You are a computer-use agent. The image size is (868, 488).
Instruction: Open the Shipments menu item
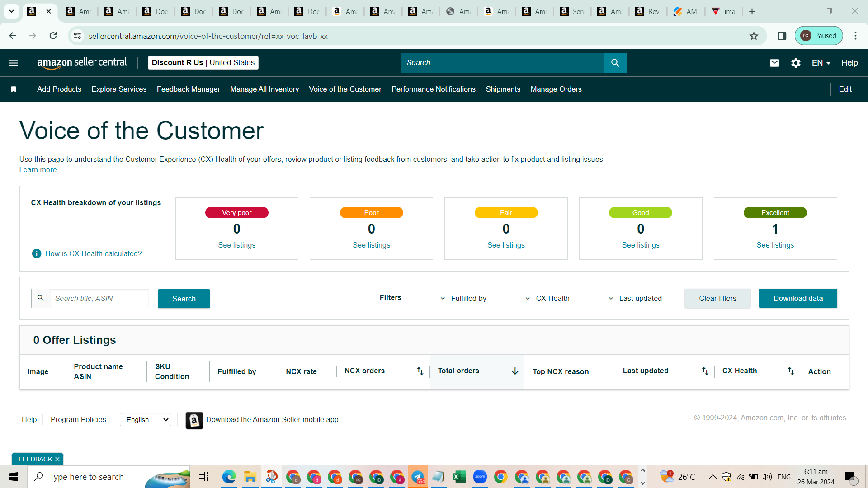pyautogui.click(x=503, y=89)
